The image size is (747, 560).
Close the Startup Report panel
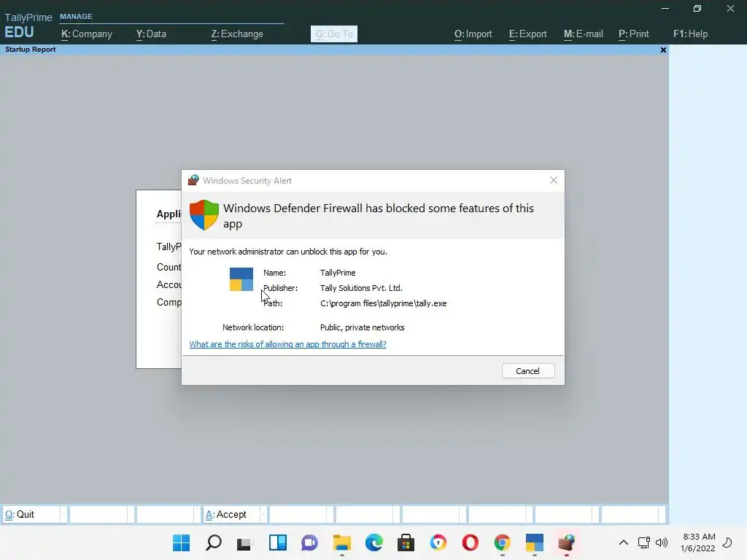point(663,50)
